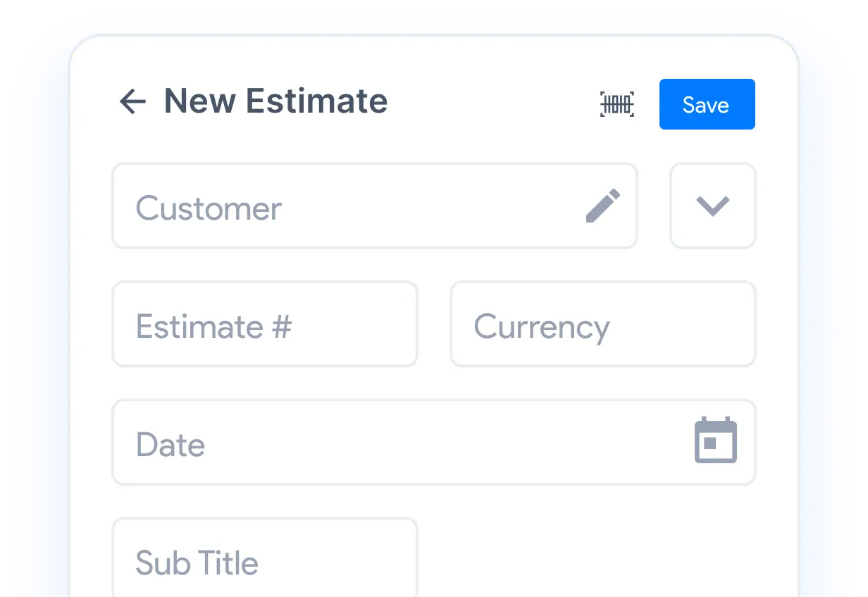Go back using the left arrow icon
The width and height of the screenshot is (868, 597).
[132, 102]
